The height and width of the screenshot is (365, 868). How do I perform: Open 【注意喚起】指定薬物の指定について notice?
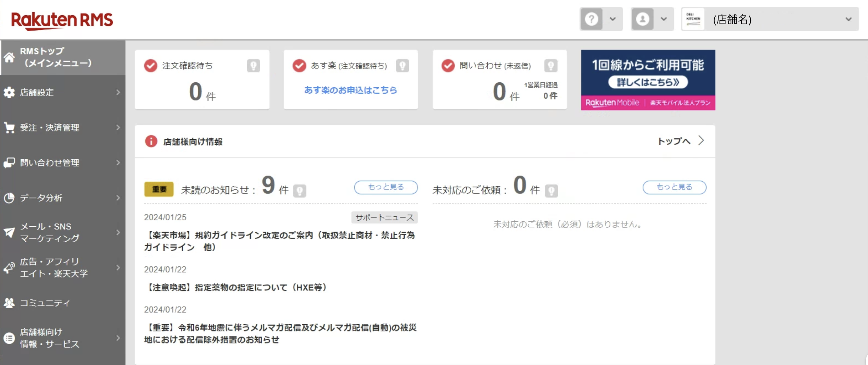coord(236,288)
